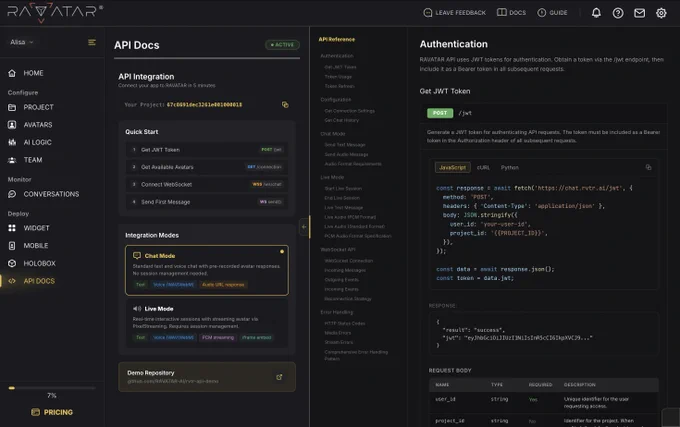Click the PRICING button
Screen dimensions: 680x427
coord(52,412)
